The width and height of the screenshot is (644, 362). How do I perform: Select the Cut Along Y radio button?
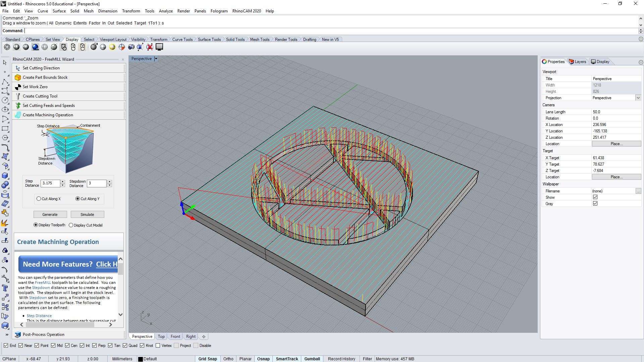pyautogui.click(x=78, y=199)
